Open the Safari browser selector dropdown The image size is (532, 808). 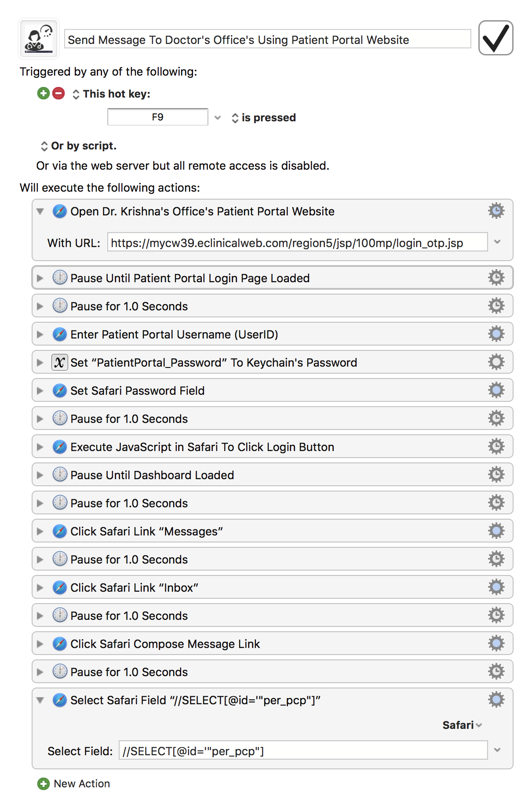(462, 725)
